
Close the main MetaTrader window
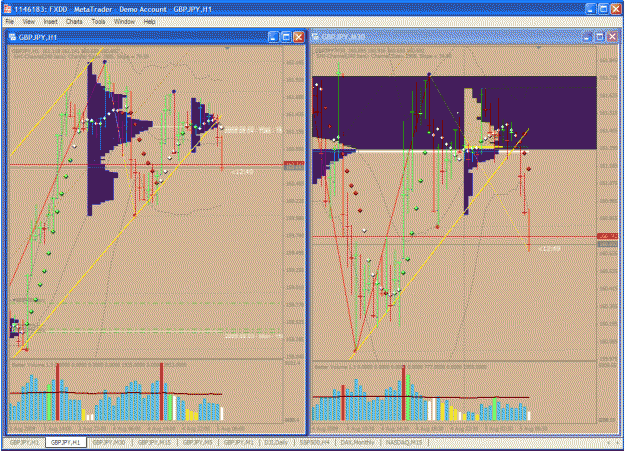click(x=616, y=8)
